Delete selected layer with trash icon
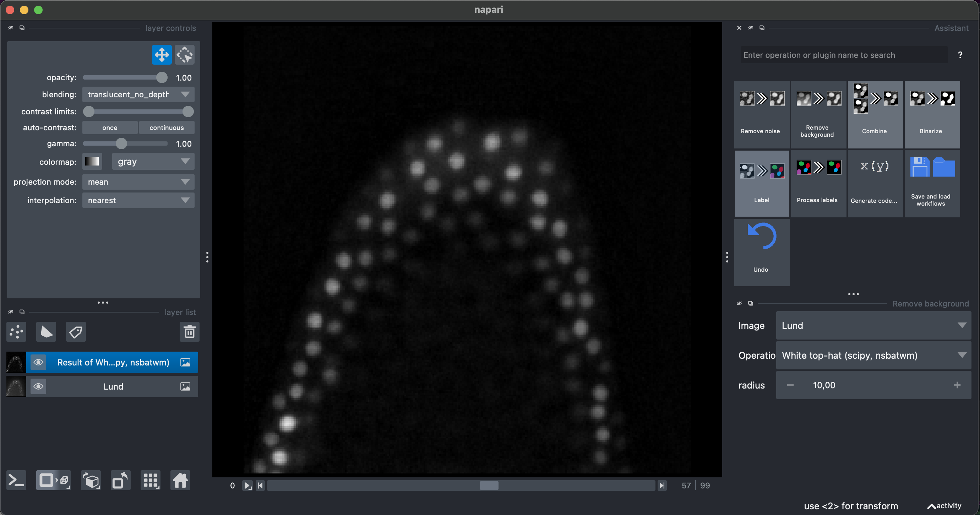The image size is (980, 515). [x=189, y=331]
